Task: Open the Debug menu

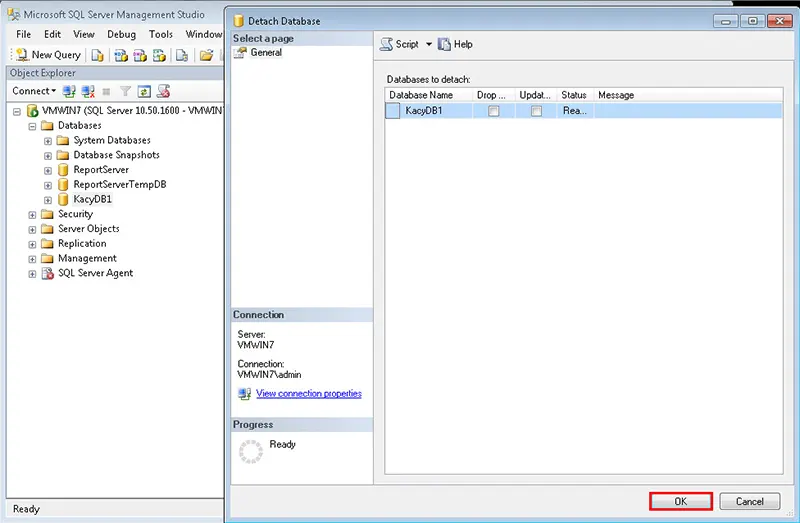Action: [121, 34]
